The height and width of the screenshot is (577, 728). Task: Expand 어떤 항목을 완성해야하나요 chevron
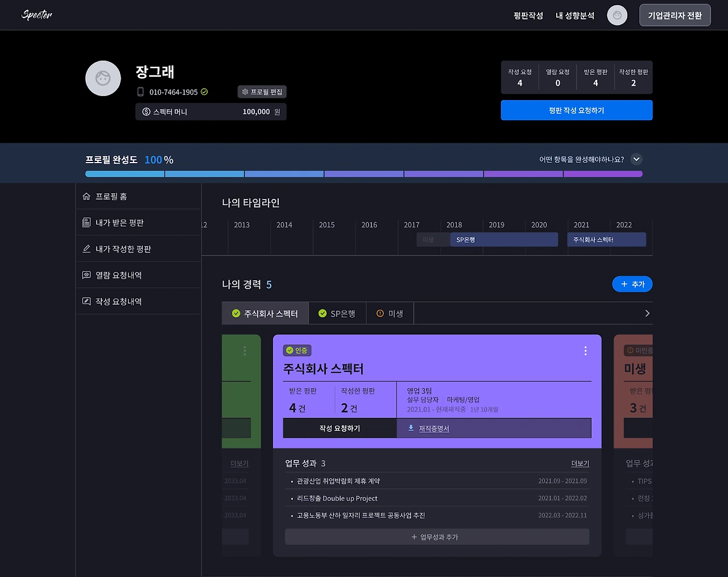point(636,160)
